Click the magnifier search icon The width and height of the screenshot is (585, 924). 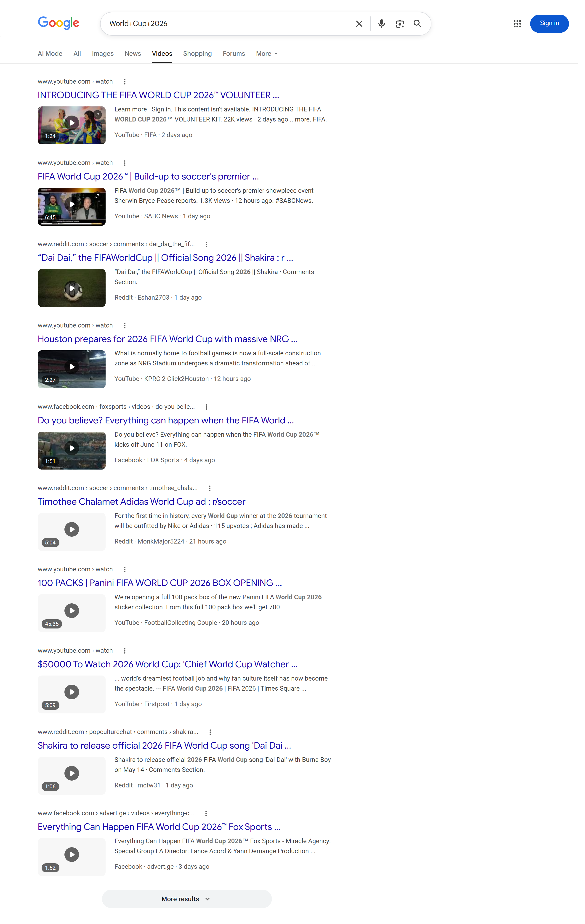coord(417,24)
